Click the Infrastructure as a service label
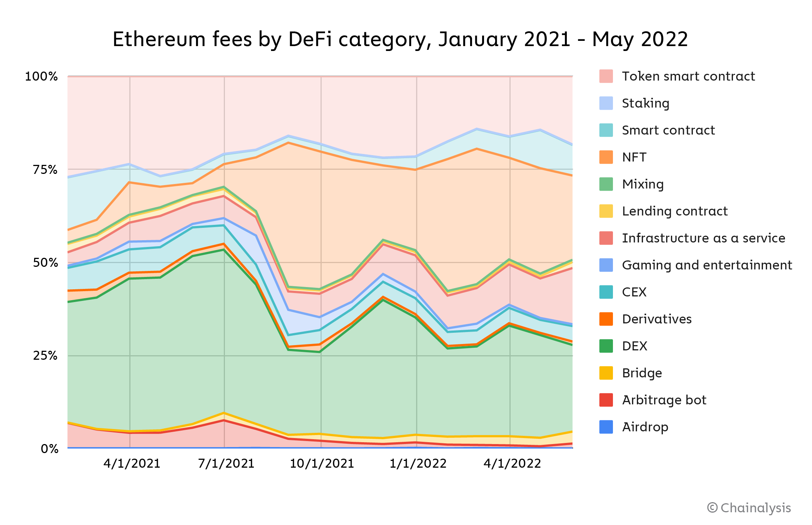Viewport: 812px width, 525px height. pos(703,238)
